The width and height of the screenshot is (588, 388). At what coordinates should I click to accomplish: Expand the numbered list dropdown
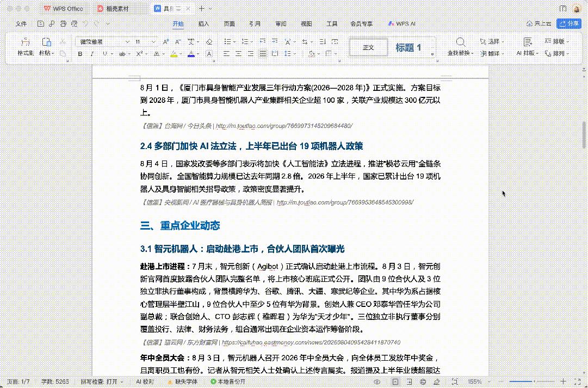(x=252, y=42)
